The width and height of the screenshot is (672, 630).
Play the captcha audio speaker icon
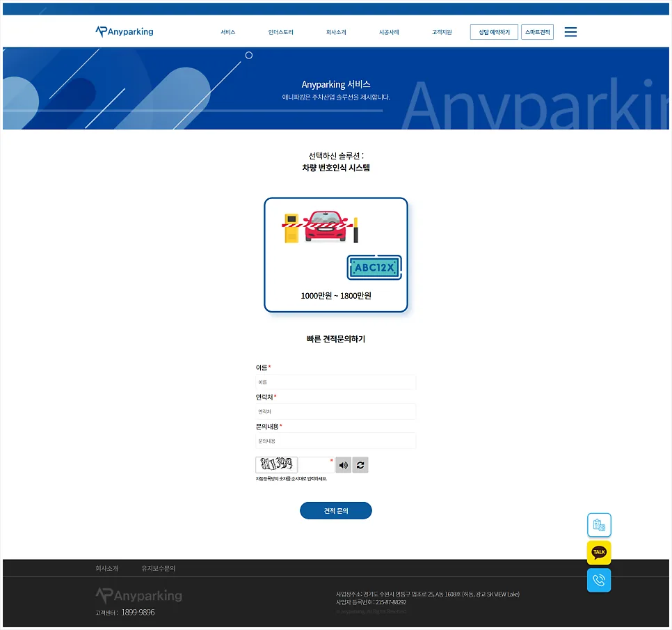tap(343, 465)
